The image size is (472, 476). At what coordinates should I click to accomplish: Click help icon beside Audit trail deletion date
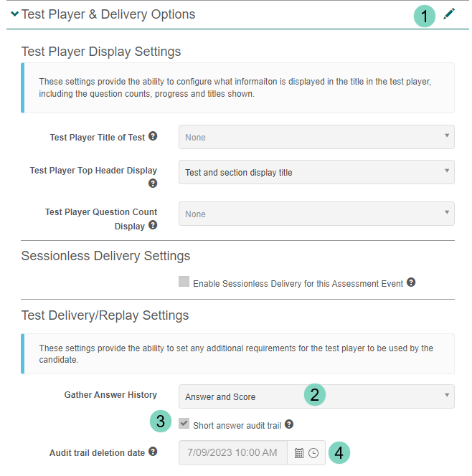coord(153,452)
